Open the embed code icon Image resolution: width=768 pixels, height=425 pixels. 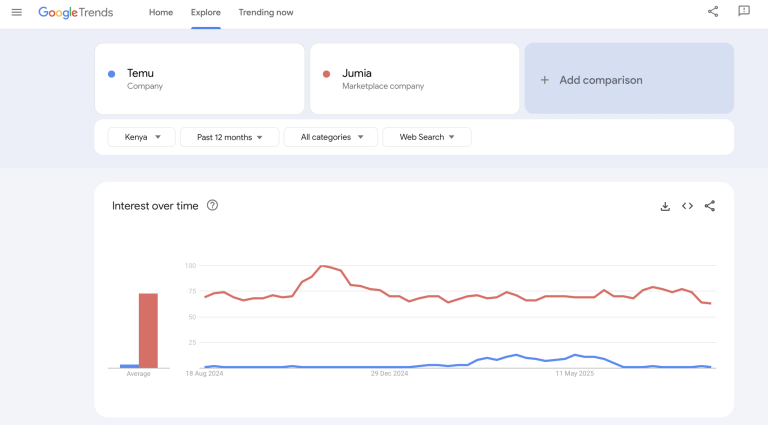(687, 206)
